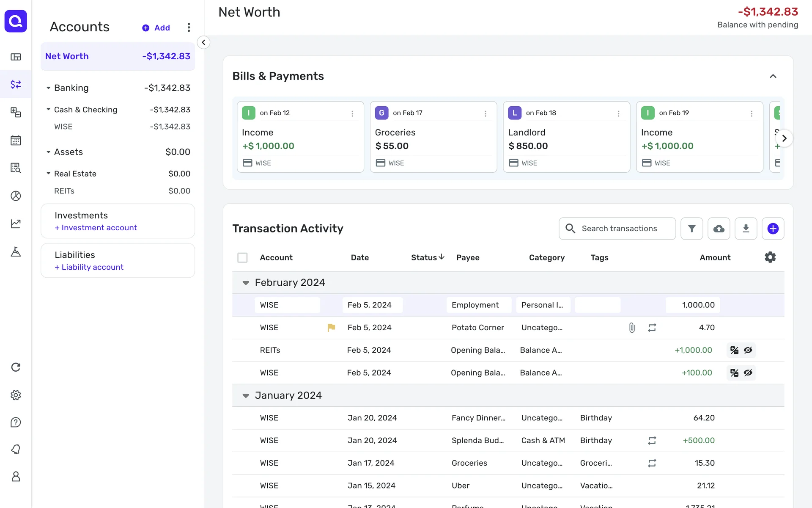The width and height of the screenshot is (812, 508).
Task: Click the download transactions icon
Action: [x=746, y=229]
